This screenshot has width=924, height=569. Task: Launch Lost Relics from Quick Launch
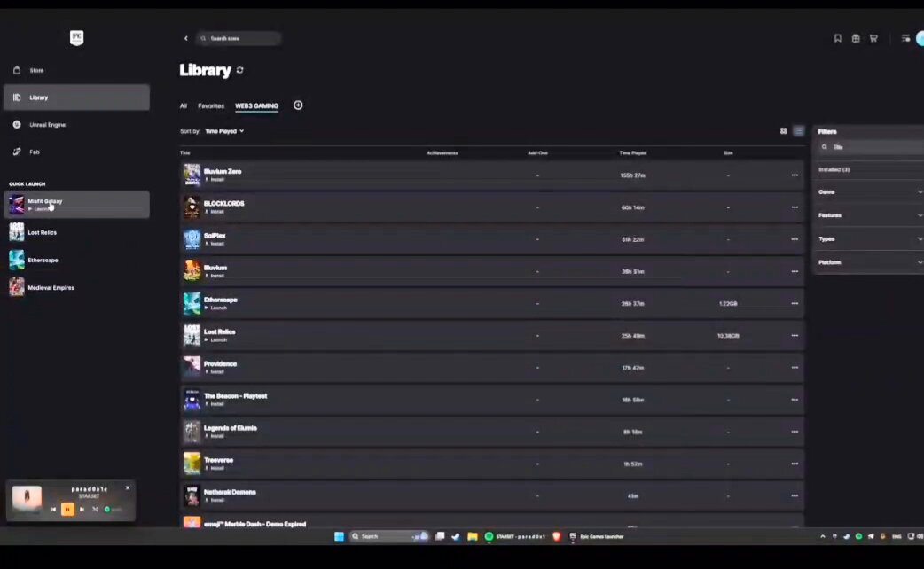point(76,232)
